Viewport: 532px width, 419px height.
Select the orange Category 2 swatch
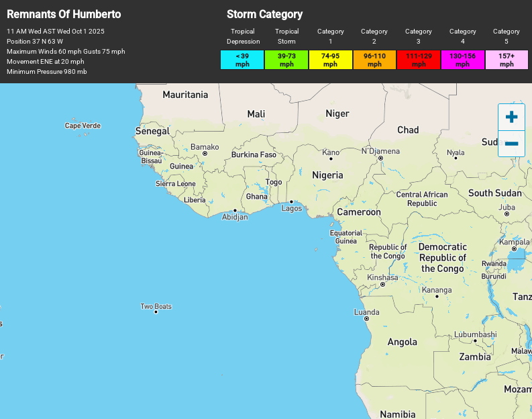point(374,60)
